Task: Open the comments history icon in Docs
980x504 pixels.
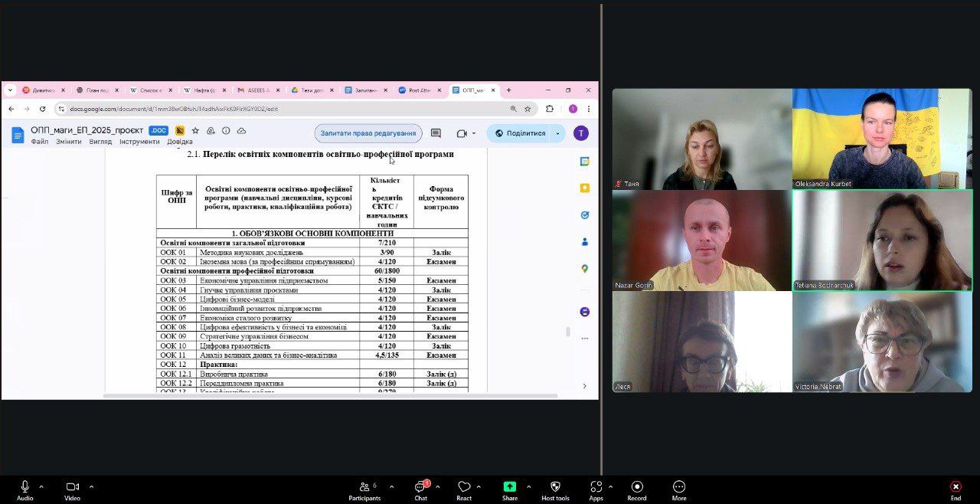Action: click(436, 133)
